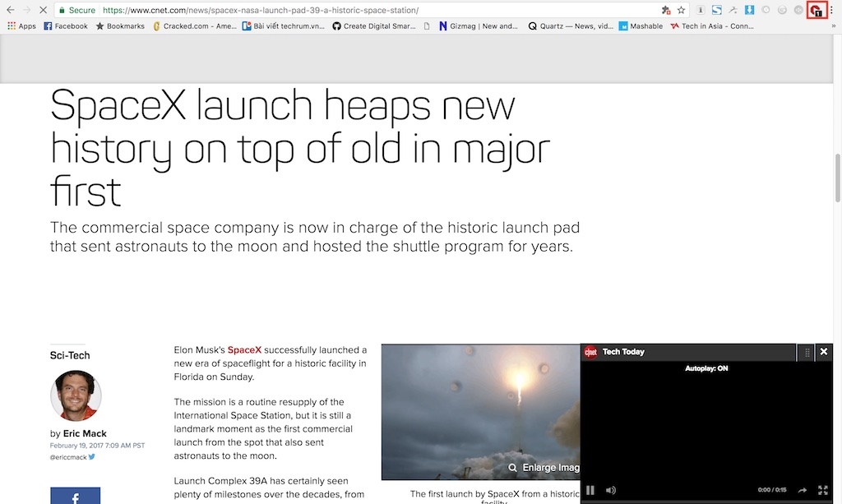Close the floating Tech Today video player
842x504 pixels.
[824, 352]
